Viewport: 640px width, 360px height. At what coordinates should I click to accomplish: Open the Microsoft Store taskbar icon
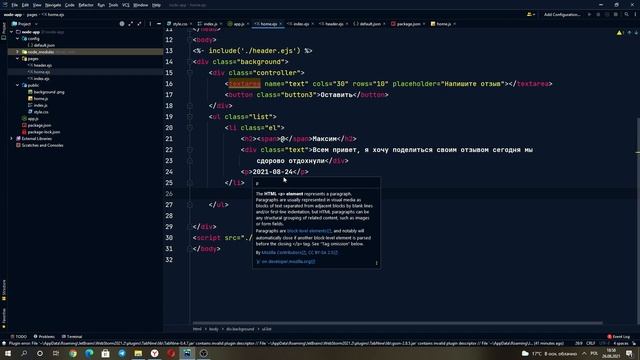[105, 353]
